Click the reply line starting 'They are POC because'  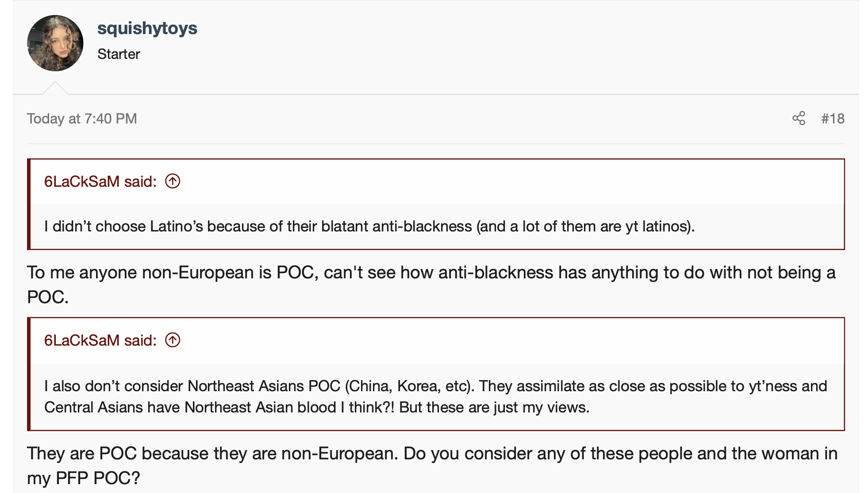pos(432,454)
